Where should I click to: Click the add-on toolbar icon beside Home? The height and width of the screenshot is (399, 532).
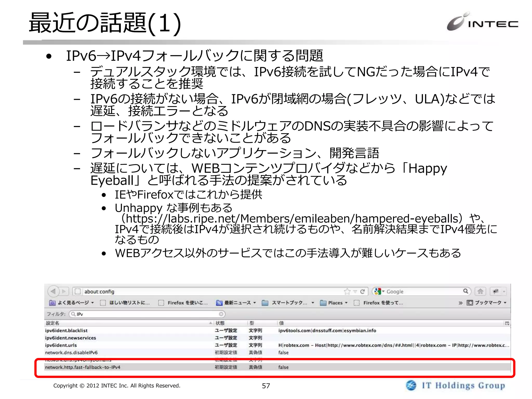(496, 291)
